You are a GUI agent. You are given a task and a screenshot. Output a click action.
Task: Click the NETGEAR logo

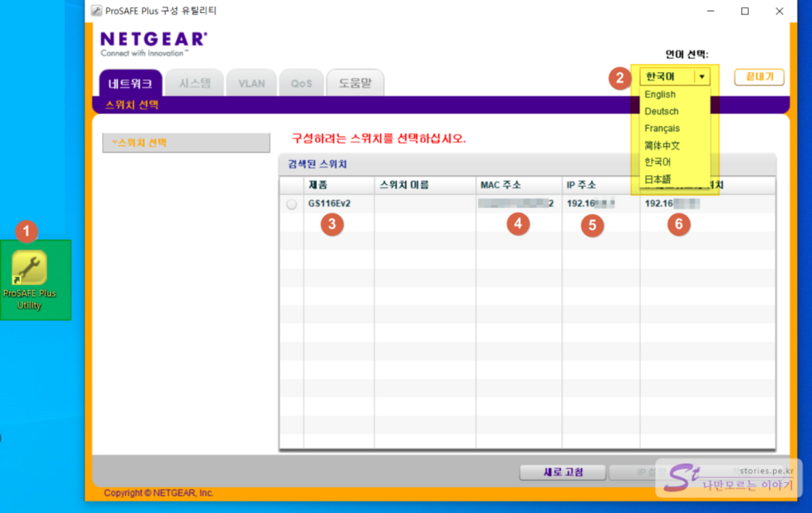coord(153,44)
